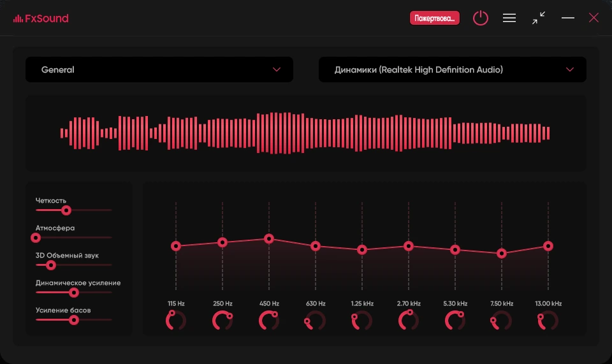Click the Атмосфера label
The width and height of the screenshot is (612, 364).
coord(55,228)
